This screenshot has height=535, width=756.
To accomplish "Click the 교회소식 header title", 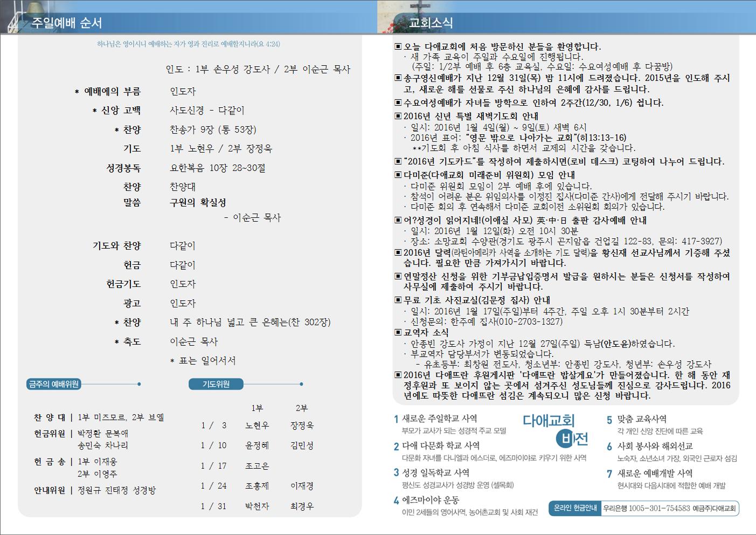I will point(431,23).
